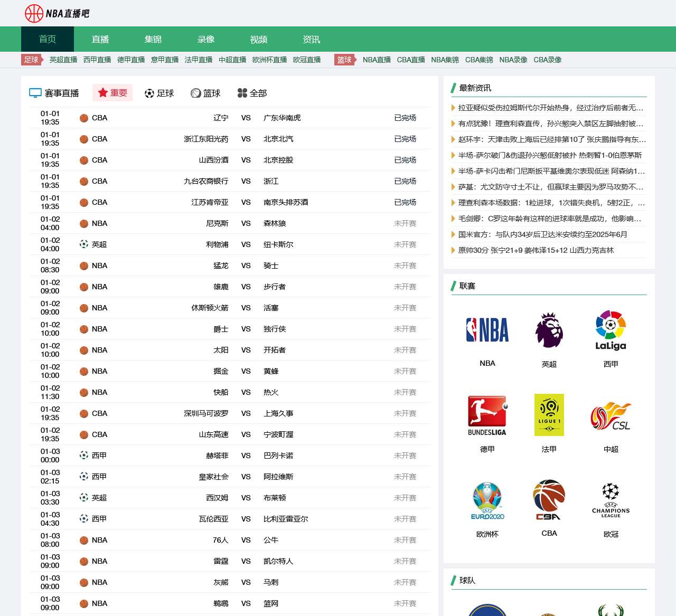Click the 中超直播 link
Screen dimensions: 676x616
coord(232,60)
